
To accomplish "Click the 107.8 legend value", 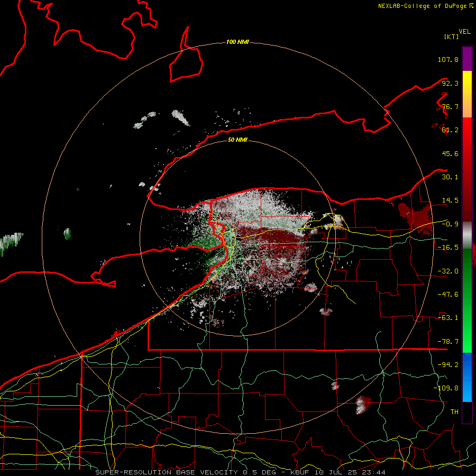I will [x=448, y=59].
